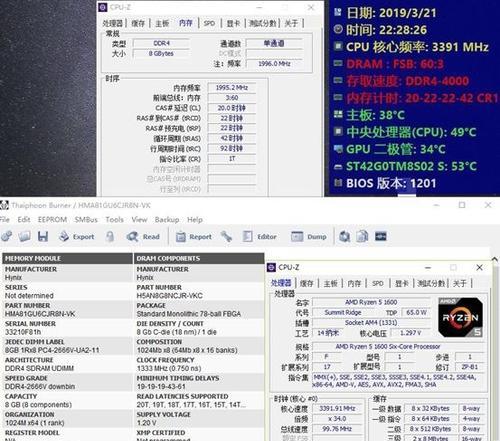This screenshot has width=500, height=441.
Task: Click the dark waveform icon at toolbar end
Action: click(x=381, y=236)
